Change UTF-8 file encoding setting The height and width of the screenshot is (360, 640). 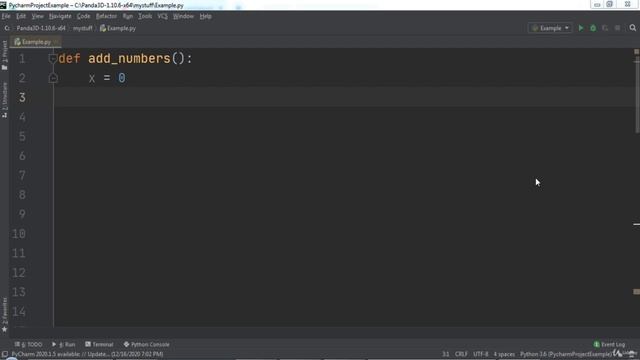click(x=480, y=354)
